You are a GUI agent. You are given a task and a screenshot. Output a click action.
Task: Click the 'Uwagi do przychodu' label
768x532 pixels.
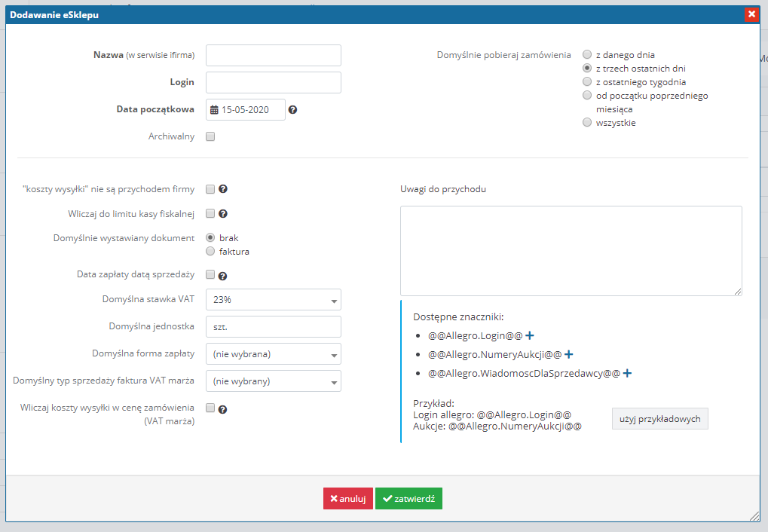[x=443, y=189]
